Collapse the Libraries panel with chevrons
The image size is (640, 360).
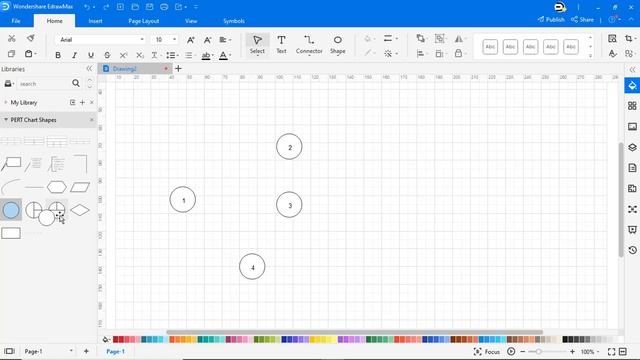point(89,69)
